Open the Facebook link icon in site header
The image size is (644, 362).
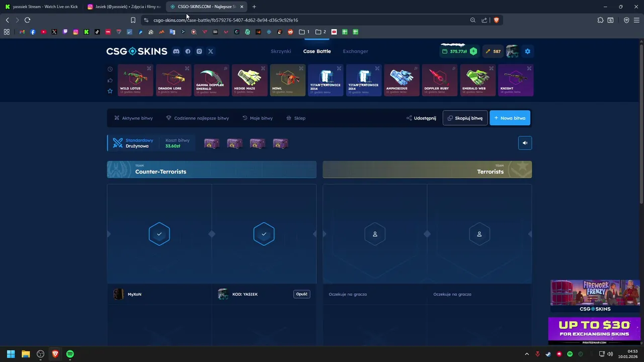(188, 51)
